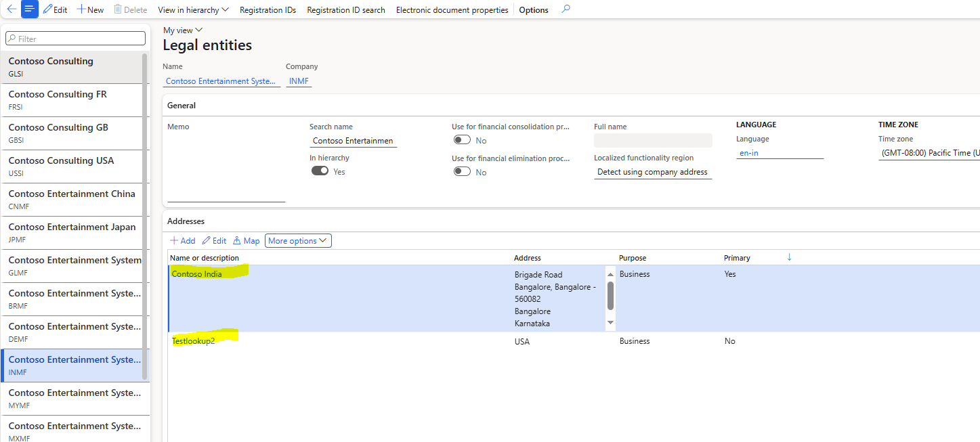Click the search magnifier icon in toolbar
Image resolution: width=980 pixels, height=442 pixels.
pyautogui.click(x=566, y=9)
